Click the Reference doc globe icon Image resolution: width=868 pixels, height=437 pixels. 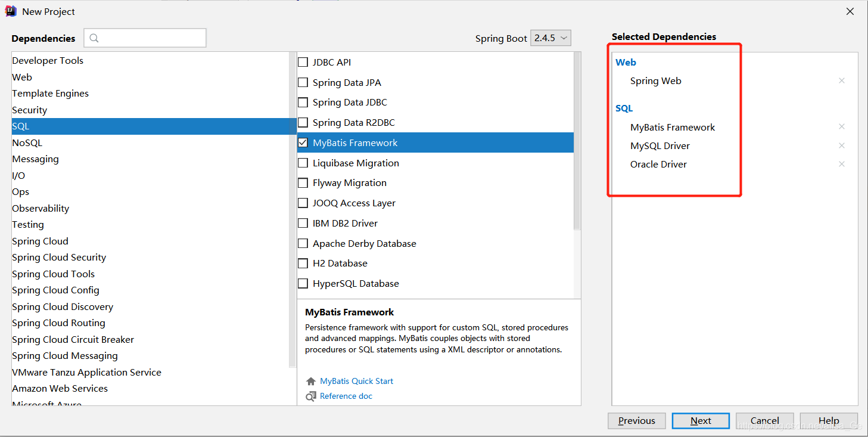310,396
